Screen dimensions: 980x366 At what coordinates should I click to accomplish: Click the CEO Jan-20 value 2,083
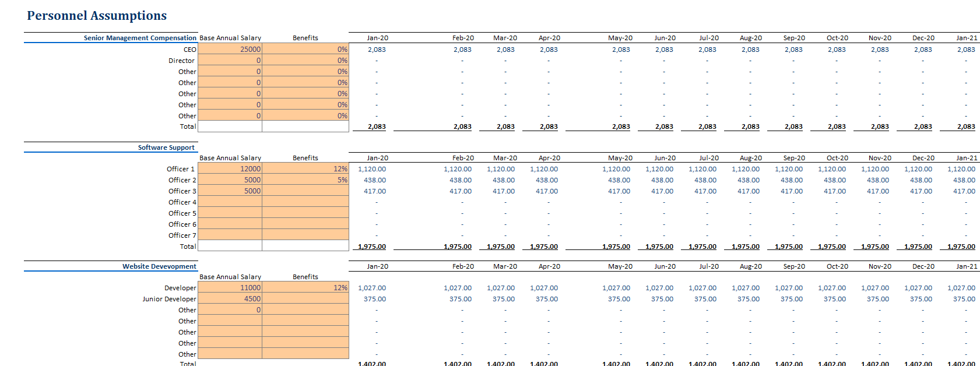pyautogui.click(x=377, y=50)
